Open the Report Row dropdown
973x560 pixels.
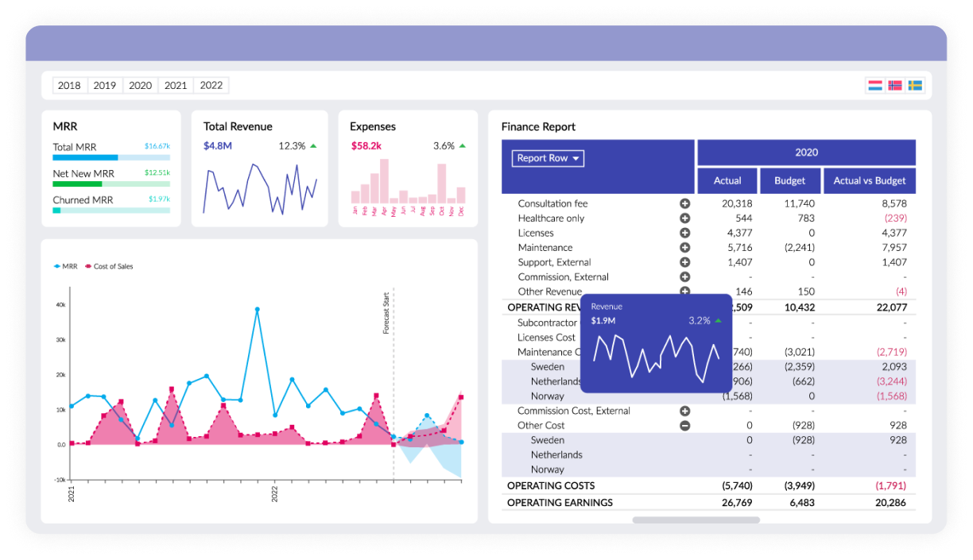point(548,158)
